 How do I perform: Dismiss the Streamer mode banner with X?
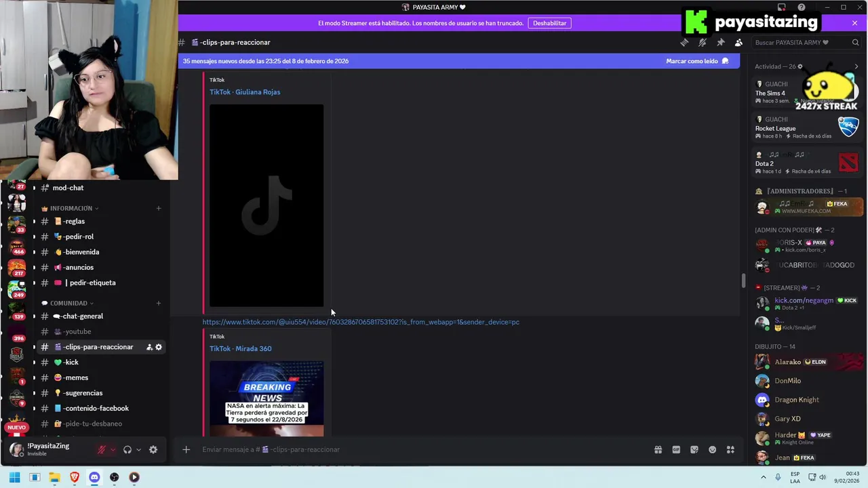coord(854,23)
